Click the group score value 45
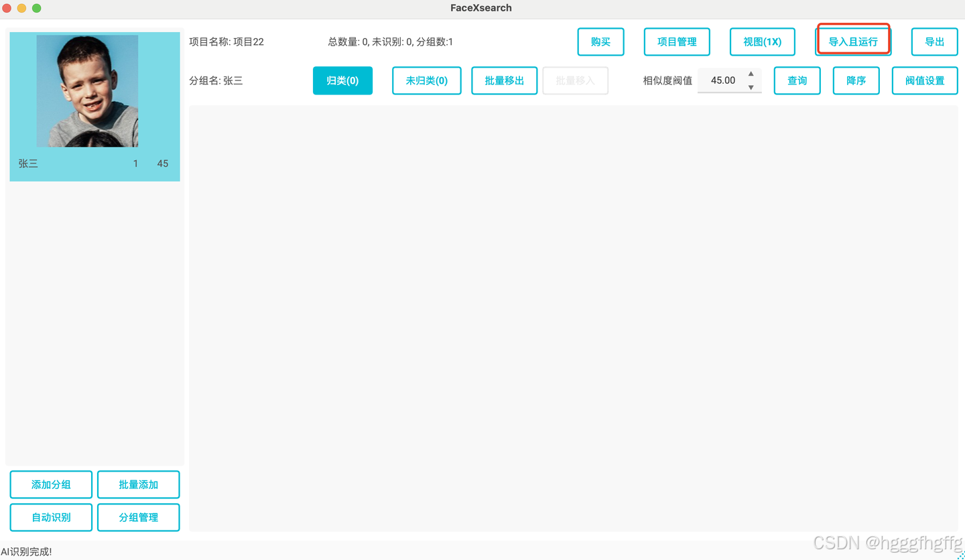 pyautogui.click(x=163, y=163)
